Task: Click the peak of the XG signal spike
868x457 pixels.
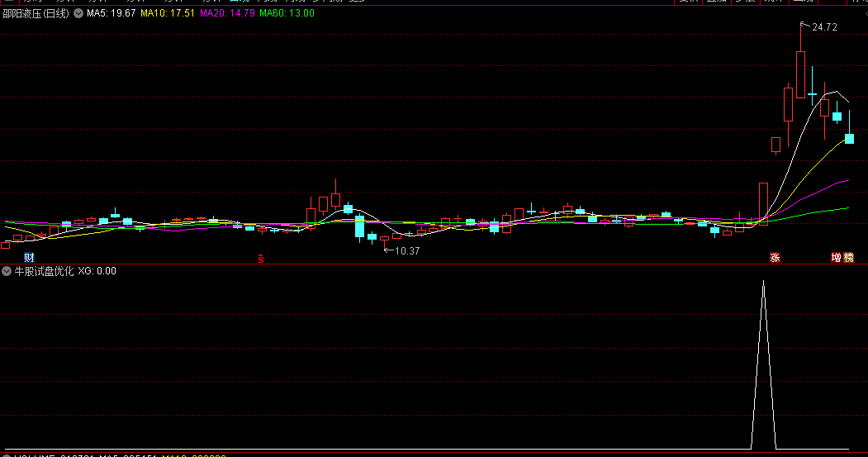Action: (763, 282)
